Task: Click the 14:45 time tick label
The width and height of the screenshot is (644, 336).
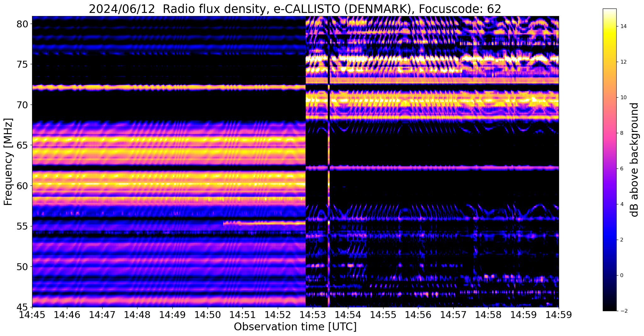Action: (x=32, y=315)
